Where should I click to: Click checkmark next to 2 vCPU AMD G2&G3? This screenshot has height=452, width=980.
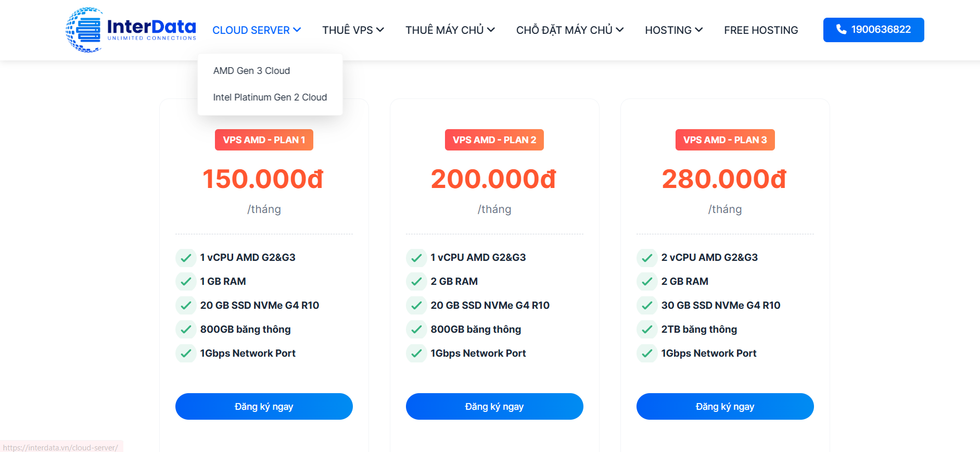coord(647,258)
